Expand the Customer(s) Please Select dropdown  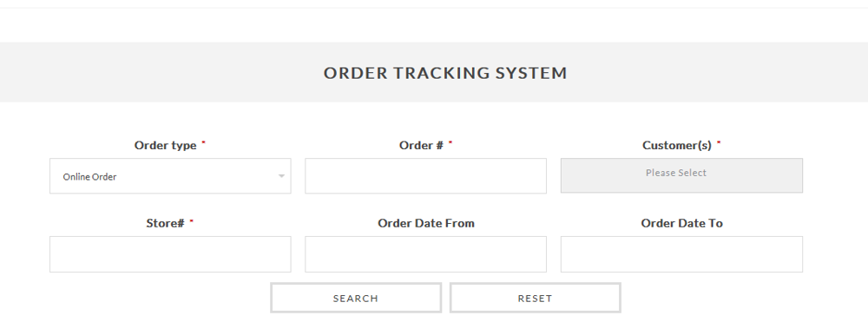(x=681, y=175)
